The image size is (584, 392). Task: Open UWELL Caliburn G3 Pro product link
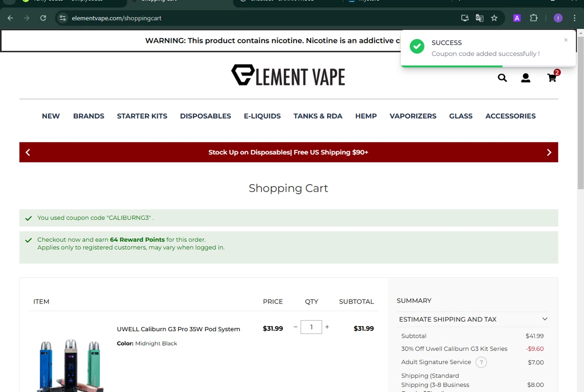[178, 329]
